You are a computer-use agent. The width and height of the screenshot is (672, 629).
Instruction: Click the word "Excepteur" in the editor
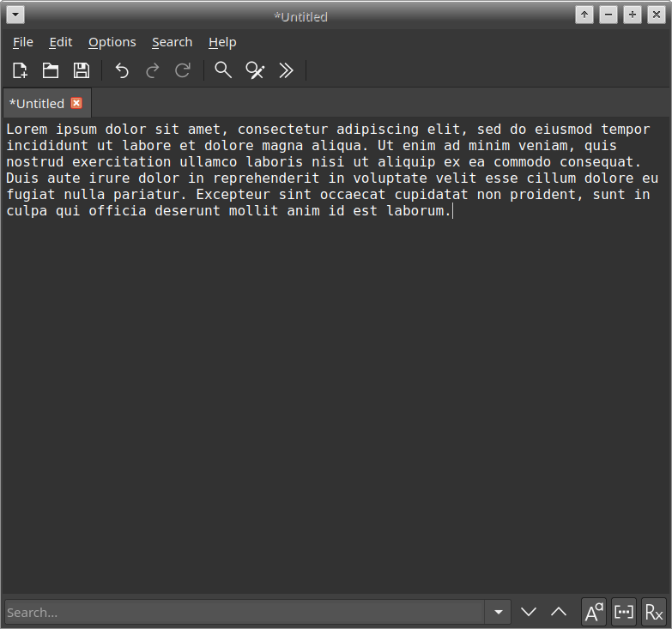233,195
